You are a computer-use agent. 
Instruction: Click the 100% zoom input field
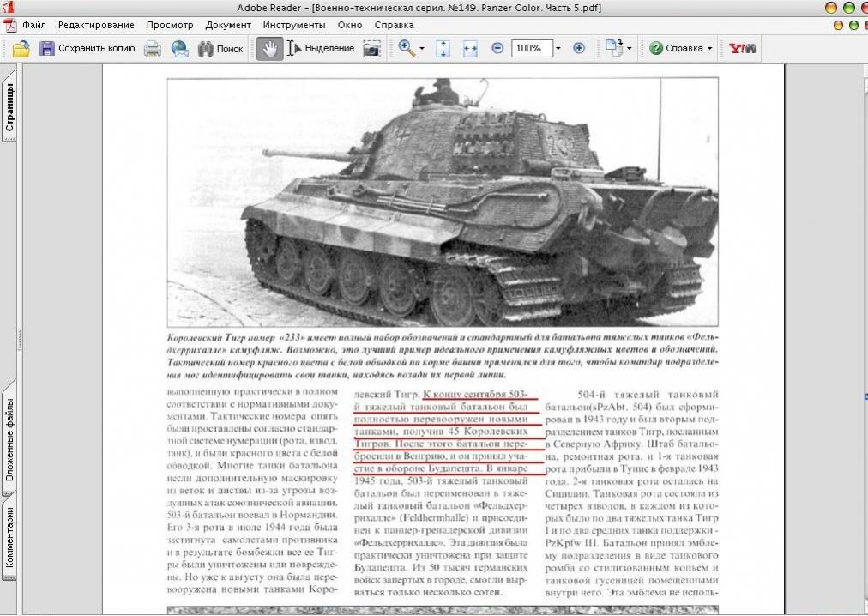(532, 48)
